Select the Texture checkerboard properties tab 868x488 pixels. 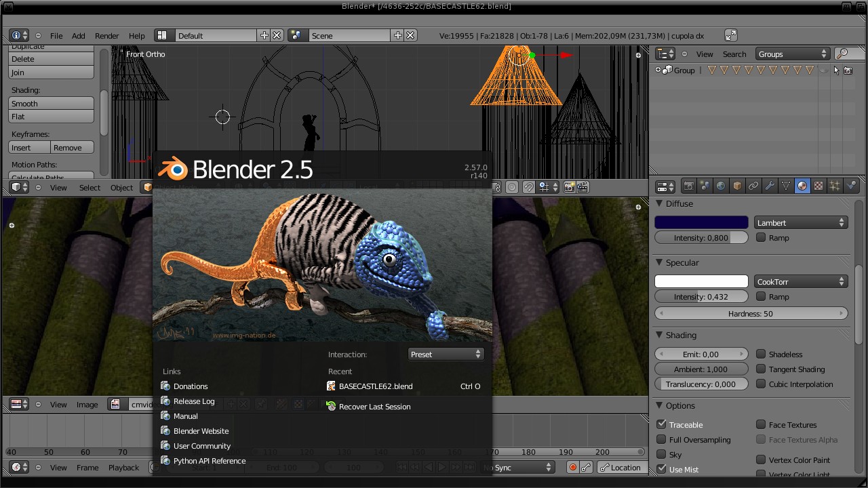coord(818,186)
